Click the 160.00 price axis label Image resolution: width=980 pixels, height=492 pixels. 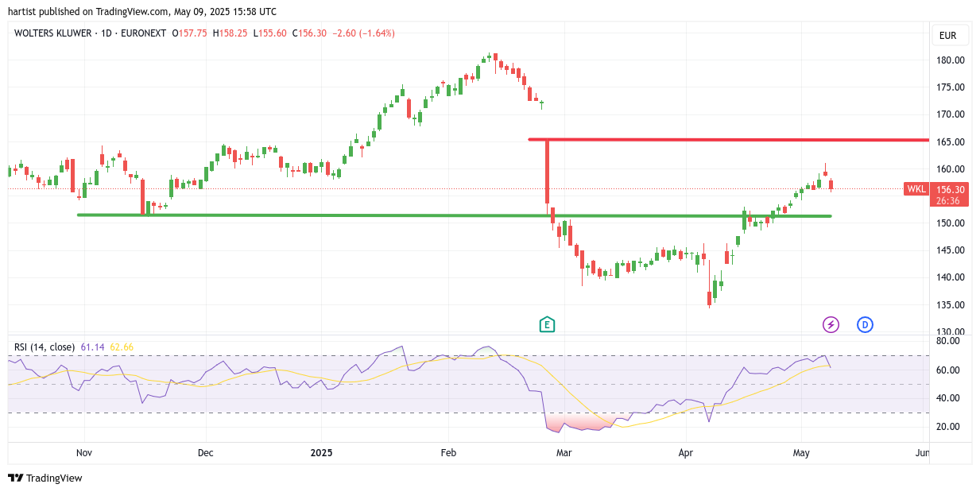pyautogui.click(x=951, y=169)
